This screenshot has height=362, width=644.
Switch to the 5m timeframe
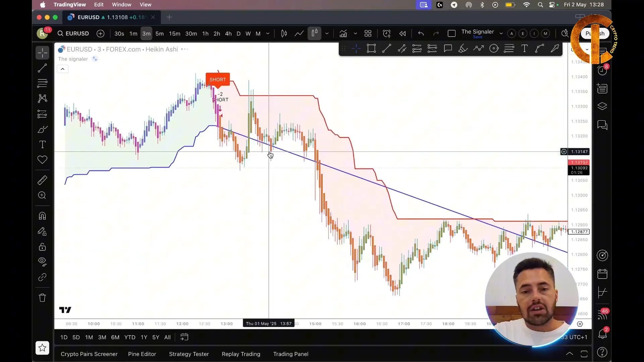pyautogui.click(x=160, y=34)
